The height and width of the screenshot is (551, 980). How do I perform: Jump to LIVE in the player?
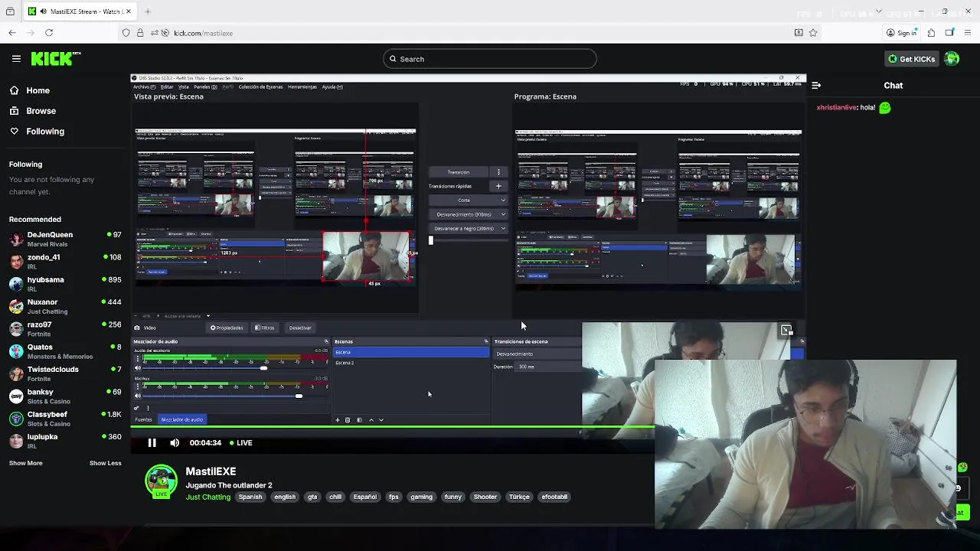[x=241, y=442]
